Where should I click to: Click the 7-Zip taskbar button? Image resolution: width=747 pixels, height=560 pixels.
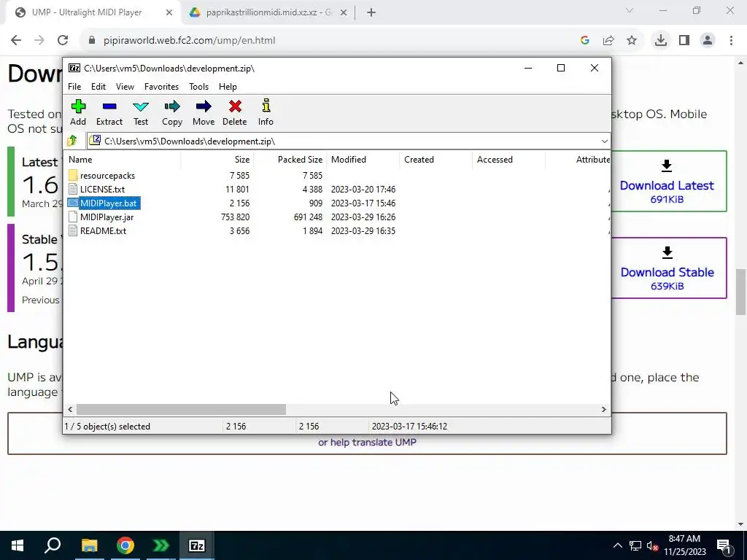point(197,545)
